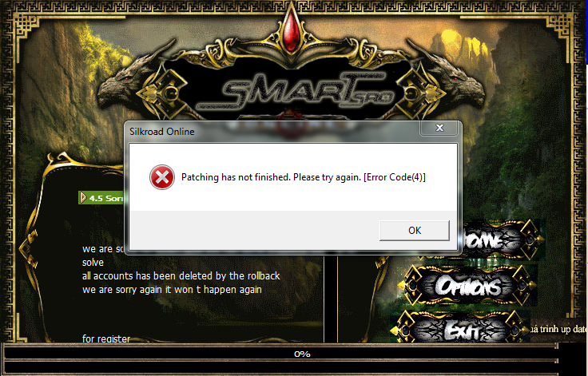The width and height of the screenshot is (588, 376).
Task: Click the "for register" text
Action: coord(106,338)
